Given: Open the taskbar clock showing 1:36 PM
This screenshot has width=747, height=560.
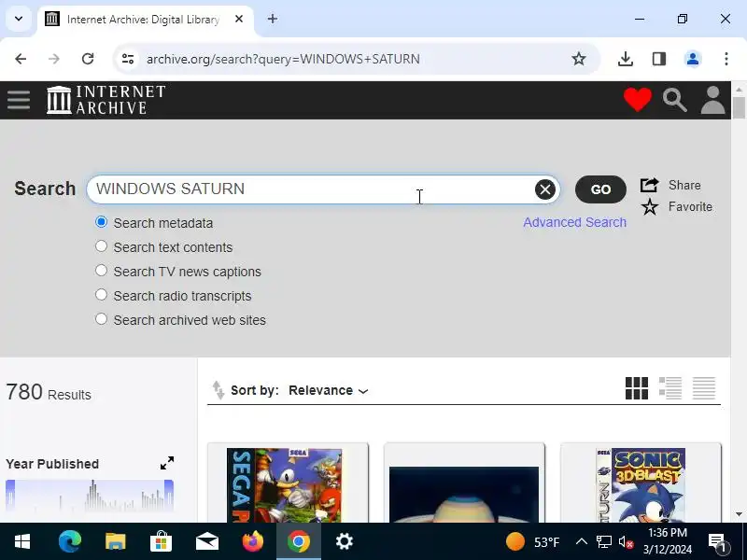Looking at the screenshot, I should pos(668,541).
